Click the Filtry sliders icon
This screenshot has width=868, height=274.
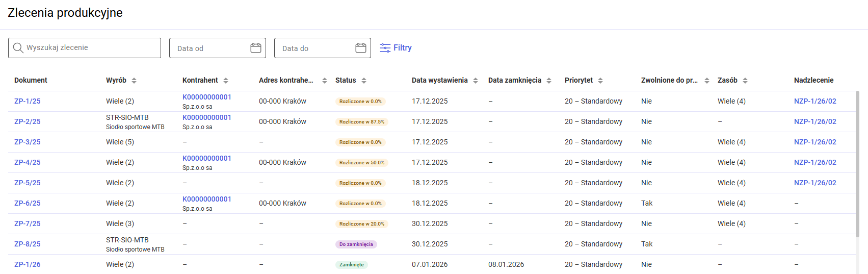pyautogui.click(x=385, y=48)
